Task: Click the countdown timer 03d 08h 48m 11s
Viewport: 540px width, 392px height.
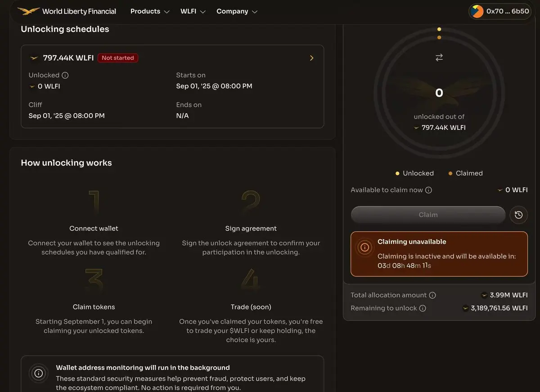Action: pos(405,266)
